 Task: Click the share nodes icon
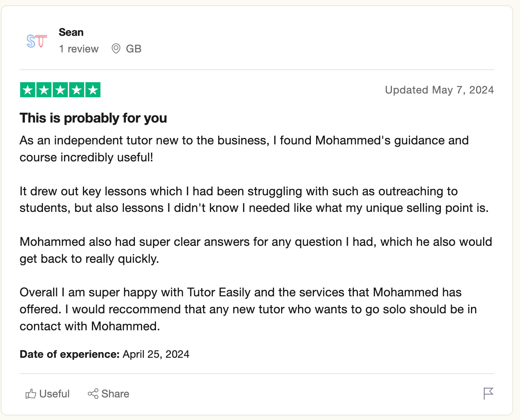click(x=93, y=394)
